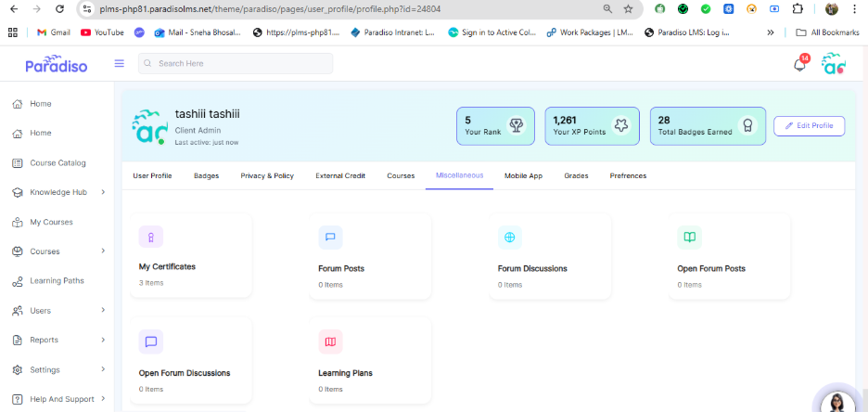Image resolution: width=868 pixels, height=412 pixels.
Task: Click the Learning Plans card icon
Action: pyautogui.click(x=330, y=341)
